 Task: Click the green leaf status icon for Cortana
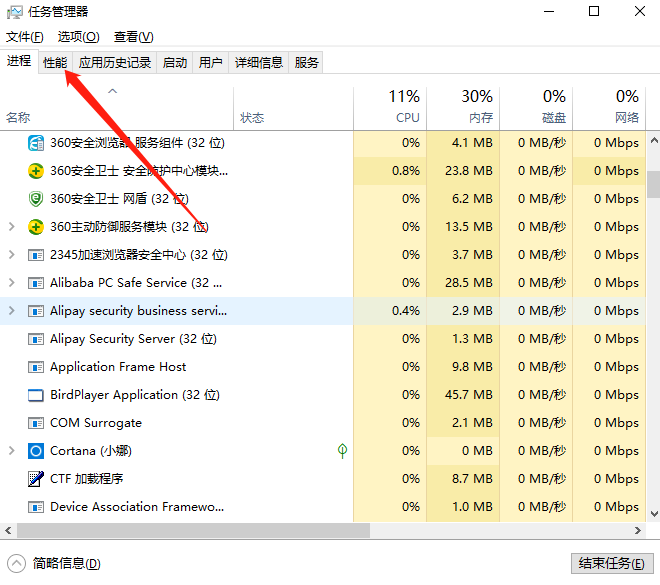point(342,451)
